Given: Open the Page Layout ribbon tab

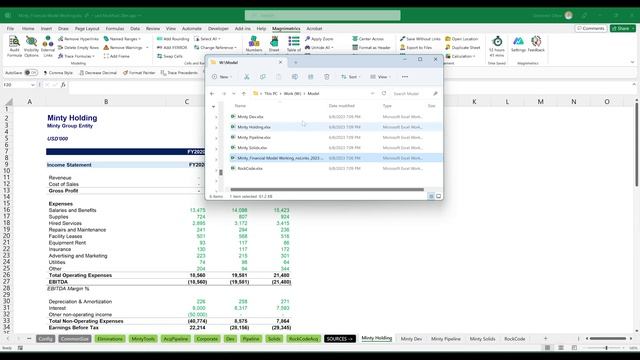Looking at the screenshot, I should point(87,29).
